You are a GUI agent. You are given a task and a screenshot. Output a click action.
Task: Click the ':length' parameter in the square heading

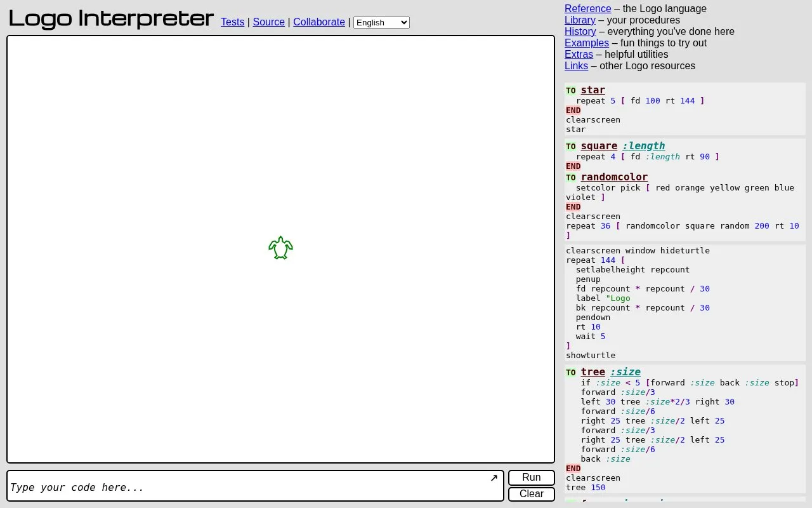pyautogui.click(x=644, y=146)
